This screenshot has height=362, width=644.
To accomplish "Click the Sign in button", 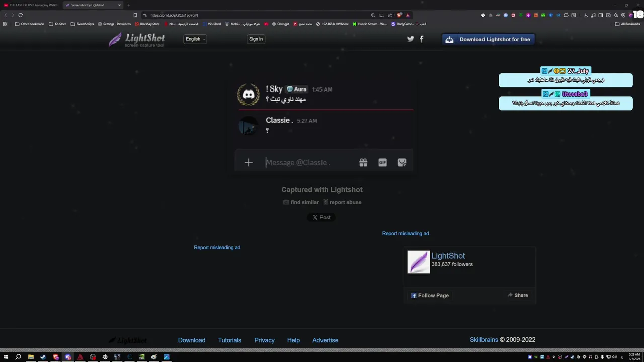I will pos(256,39).
